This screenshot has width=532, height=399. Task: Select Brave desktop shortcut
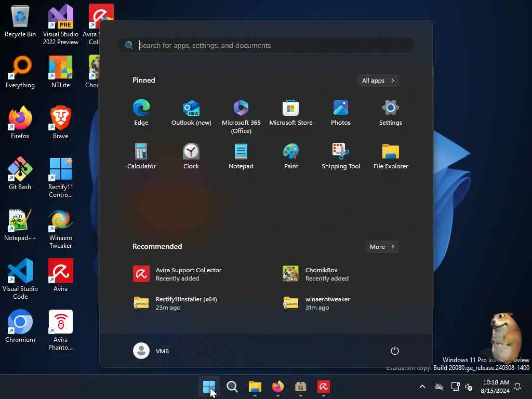pos(61,123)
